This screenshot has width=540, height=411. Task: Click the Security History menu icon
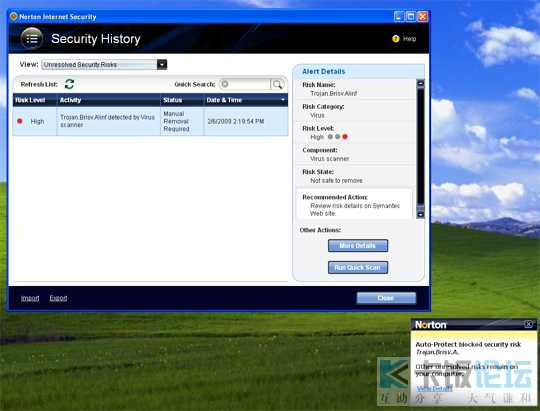point(32,39)
